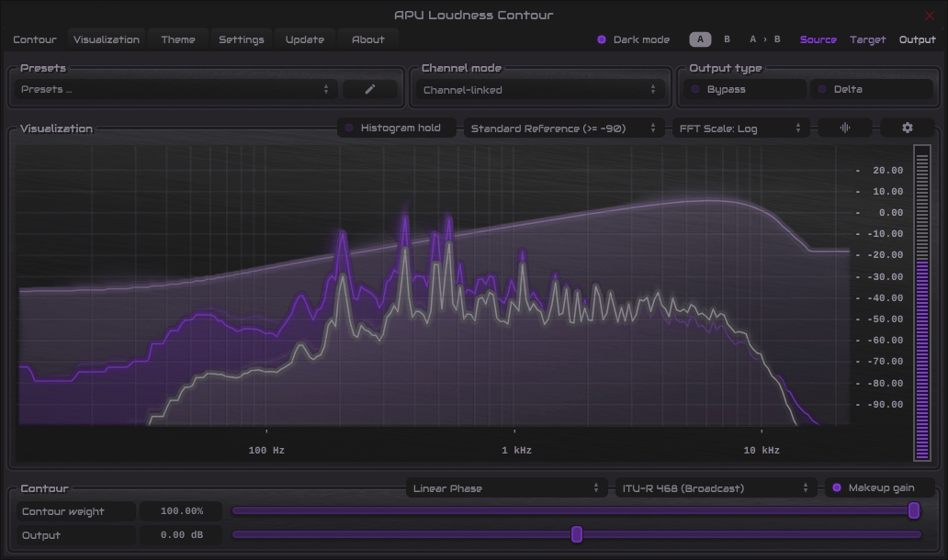Click the Output gain slider handle
Screen dimensions: 948x560
[x=577, y=534]
